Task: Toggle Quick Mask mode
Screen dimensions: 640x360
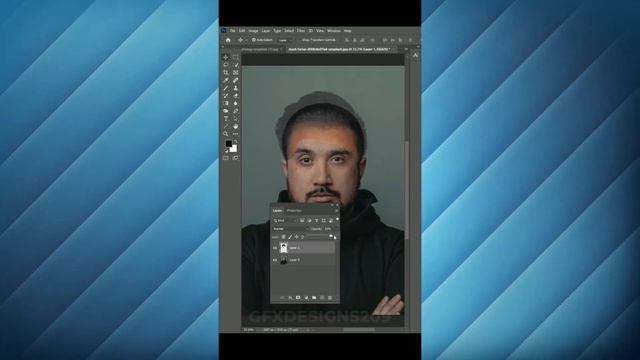Action: coord(226,158)
